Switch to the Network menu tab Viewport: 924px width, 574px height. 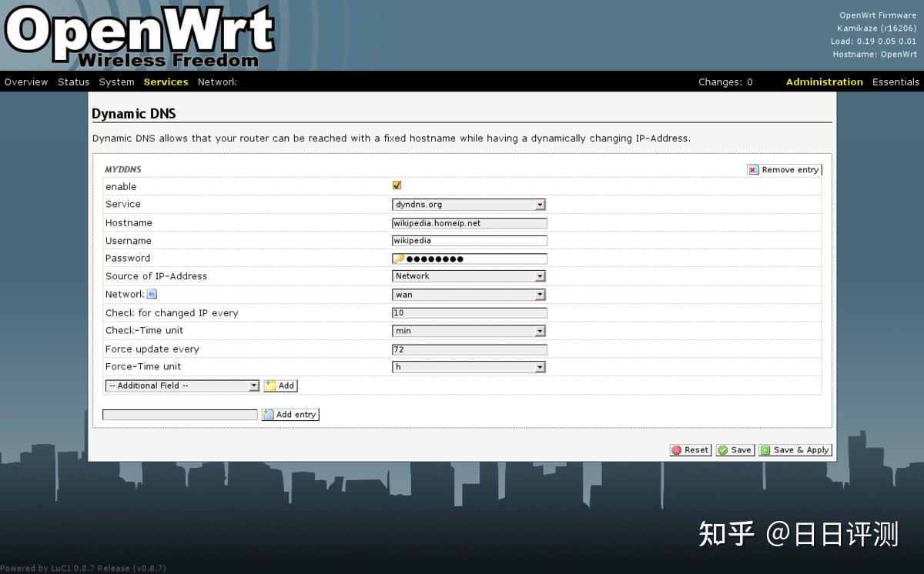click(217, 82)
